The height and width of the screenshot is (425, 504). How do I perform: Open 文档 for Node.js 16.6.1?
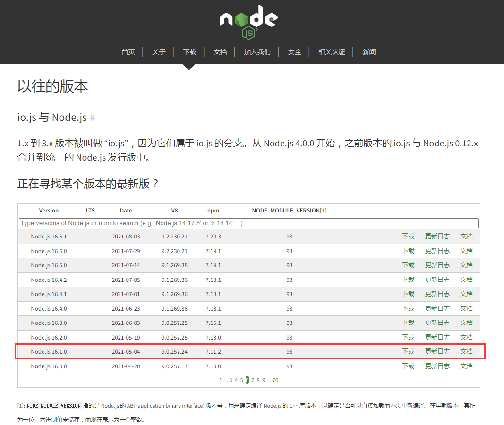pyautogui.click(x=466, y=237)
